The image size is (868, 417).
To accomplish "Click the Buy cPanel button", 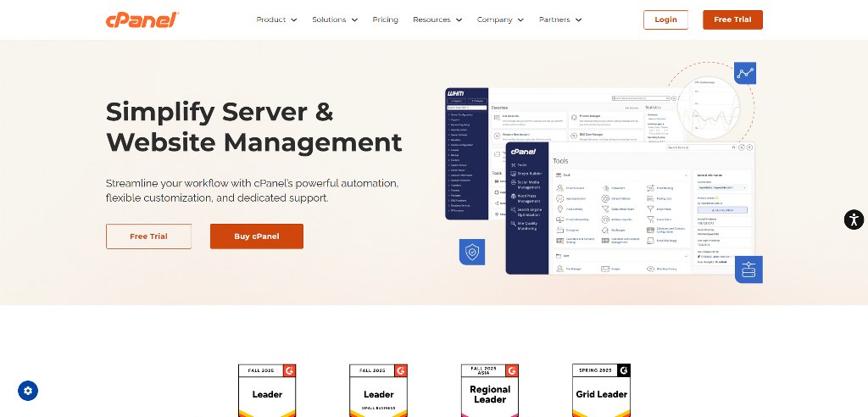I will tap(256, 236).
